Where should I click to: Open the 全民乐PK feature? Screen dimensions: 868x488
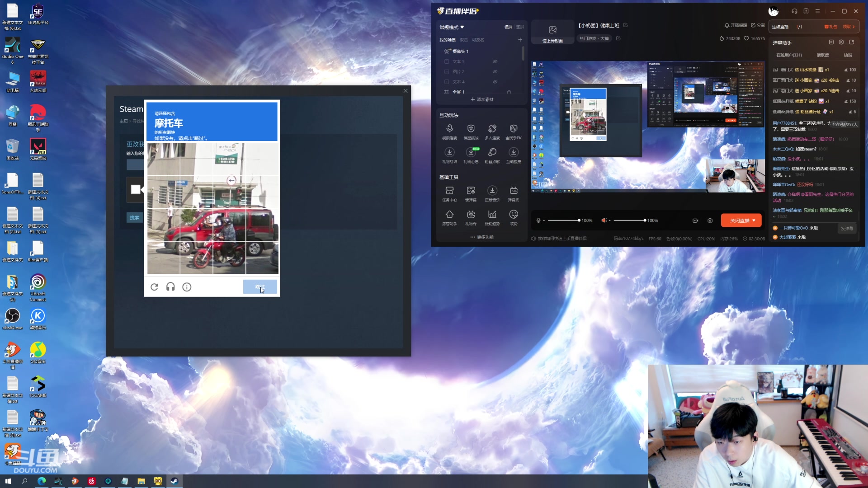(x=513, y=129)
